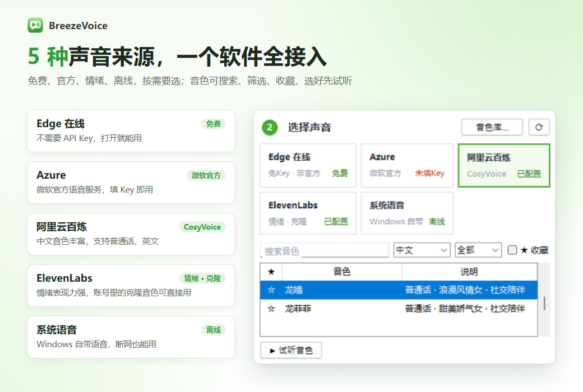583x392 pixels.
Task: Click the refresh voices icon button
Action: (x=539, y=128)
